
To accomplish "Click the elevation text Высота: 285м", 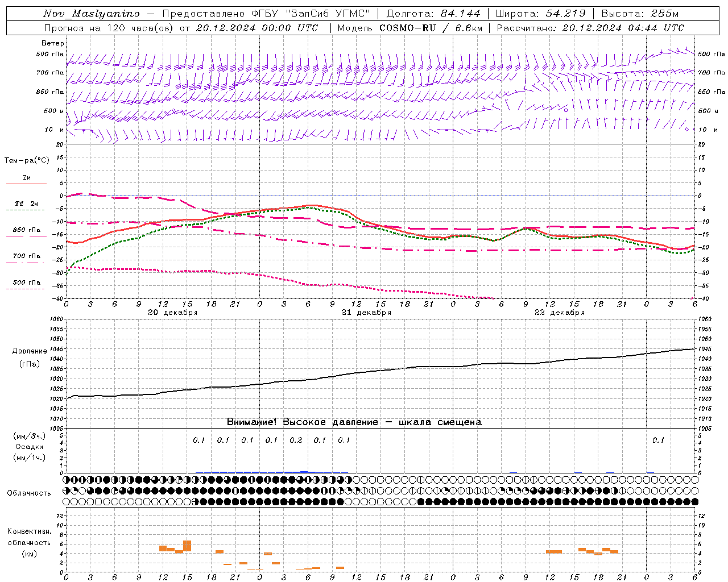I will click(640, 14).
